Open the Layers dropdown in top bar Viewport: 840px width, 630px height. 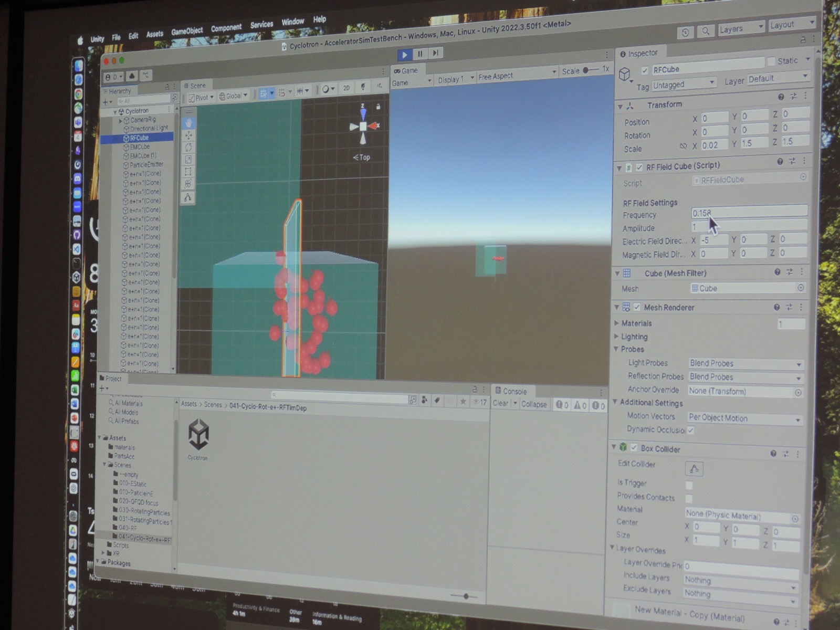741,28
